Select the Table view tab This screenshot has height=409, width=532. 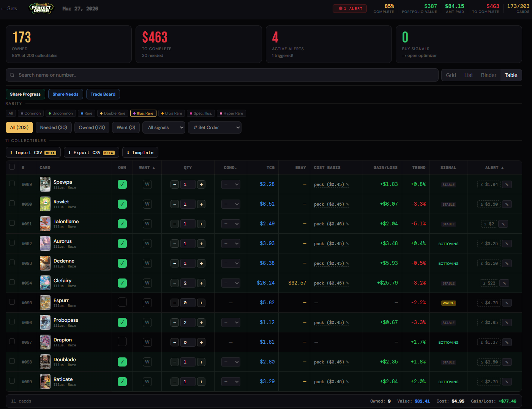point(511,75)
